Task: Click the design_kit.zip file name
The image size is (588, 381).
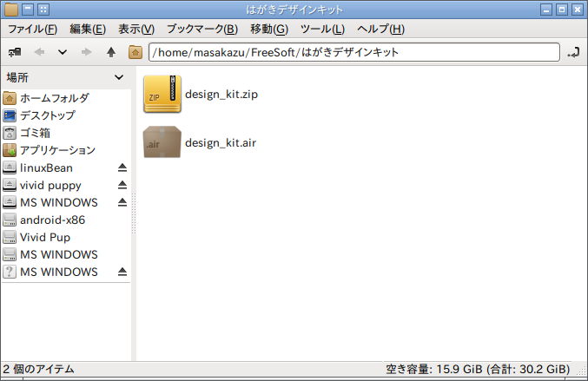Action: (221, 95)
